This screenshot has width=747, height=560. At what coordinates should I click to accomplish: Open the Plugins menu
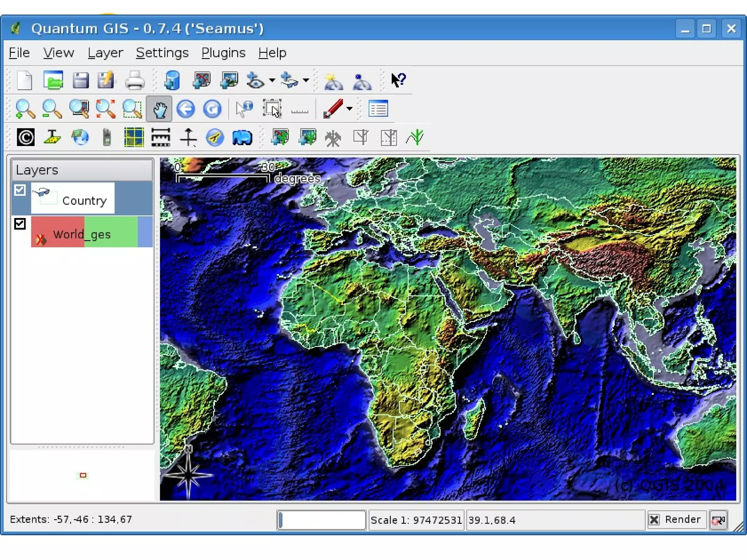click(224, 53)
